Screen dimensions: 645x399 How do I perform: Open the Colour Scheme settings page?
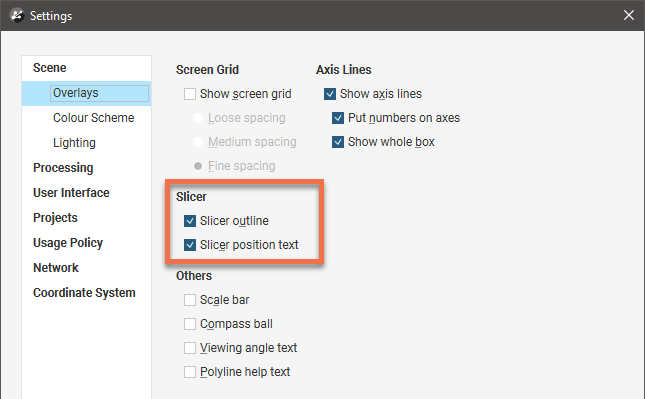point(93,118)
